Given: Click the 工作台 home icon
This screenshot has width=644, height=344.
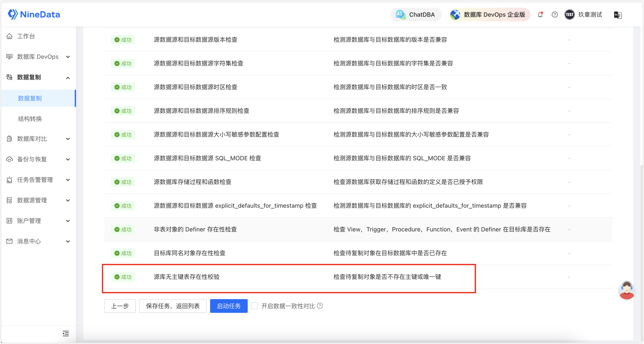Looking at the screenshot, I should 9,36.
